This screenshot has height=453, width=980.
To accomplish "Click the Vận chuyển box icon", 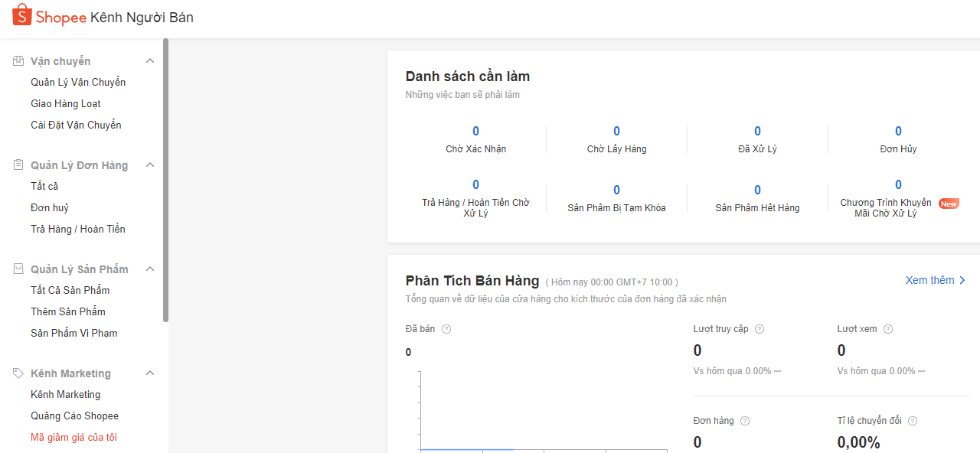I will pyautogui.click(x=19, y=61).
